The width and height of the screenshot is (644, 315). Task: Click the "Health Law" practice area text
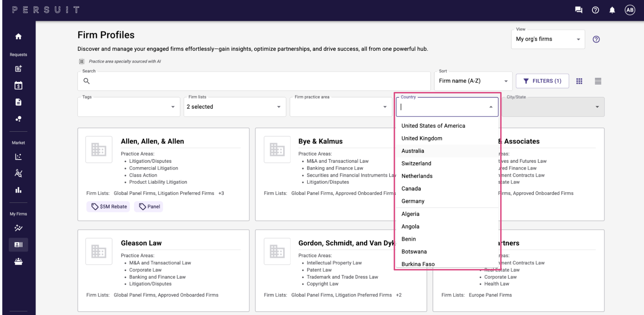497,284
